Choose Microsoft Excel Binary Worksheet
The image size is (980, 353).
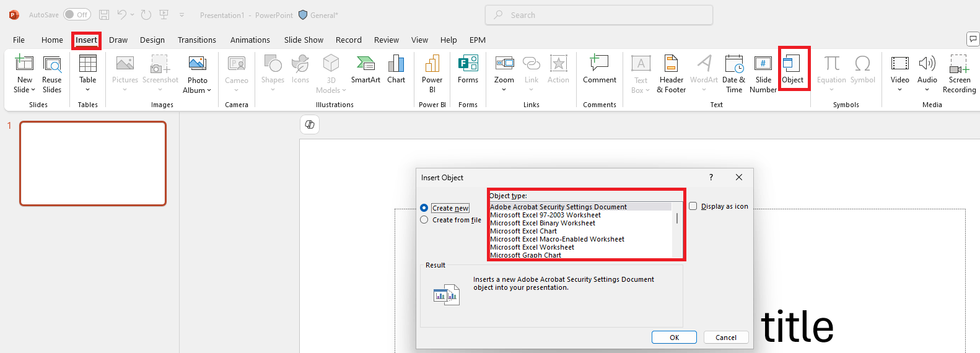point(580,223)
